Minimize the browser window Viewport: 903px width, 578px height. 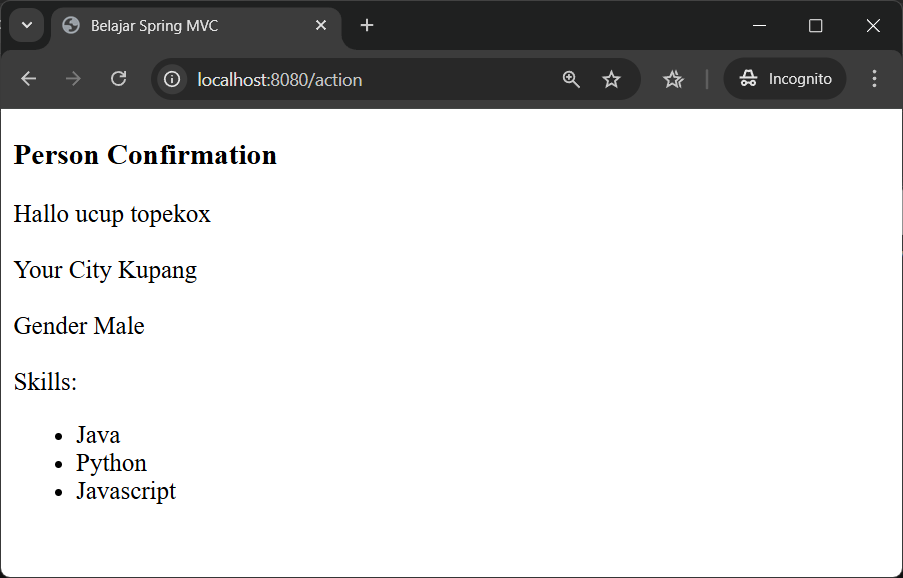[x=759, y=26]
